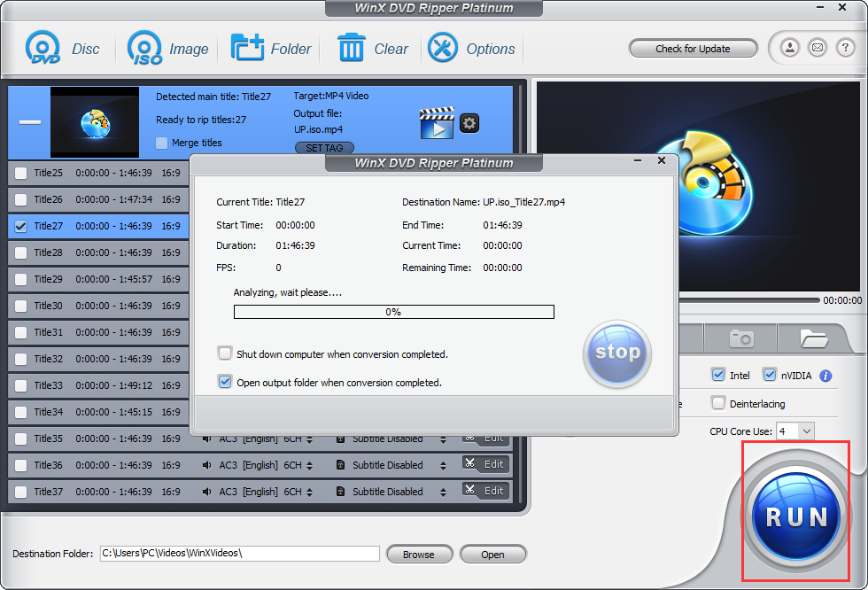The height and width of the screenshot is (590, 868).
Task: Open the Options settings
Action: click(471, 49)
